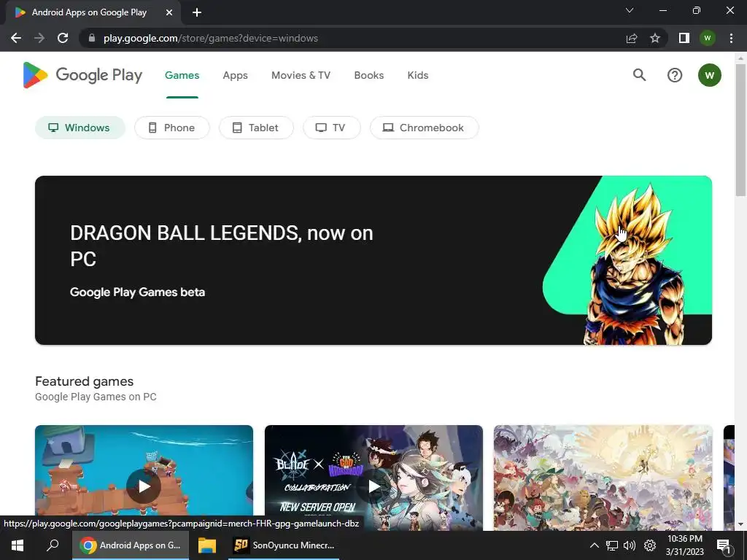The image size is (747, 560).
Task: Go back to the previous page
Action: point(16,38)
